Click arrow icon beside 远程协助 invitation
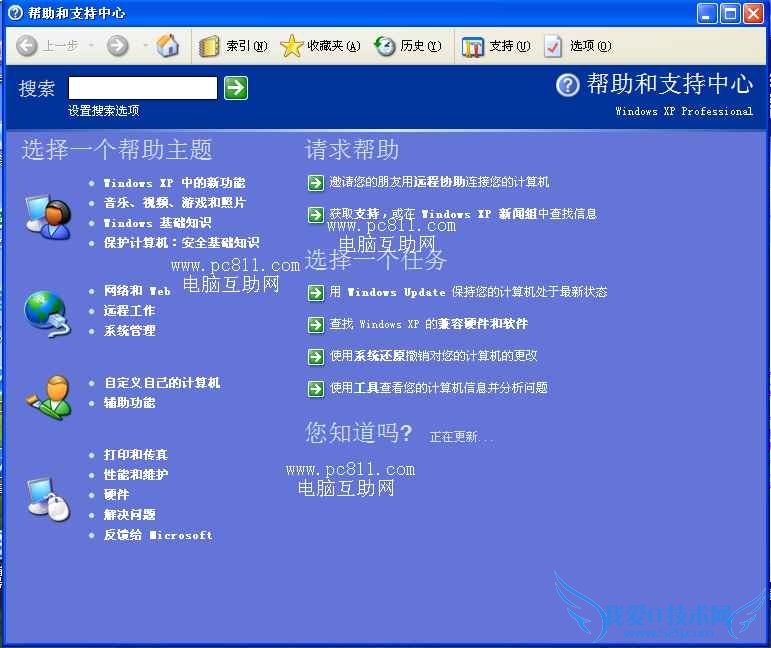 tap(316, 183)
